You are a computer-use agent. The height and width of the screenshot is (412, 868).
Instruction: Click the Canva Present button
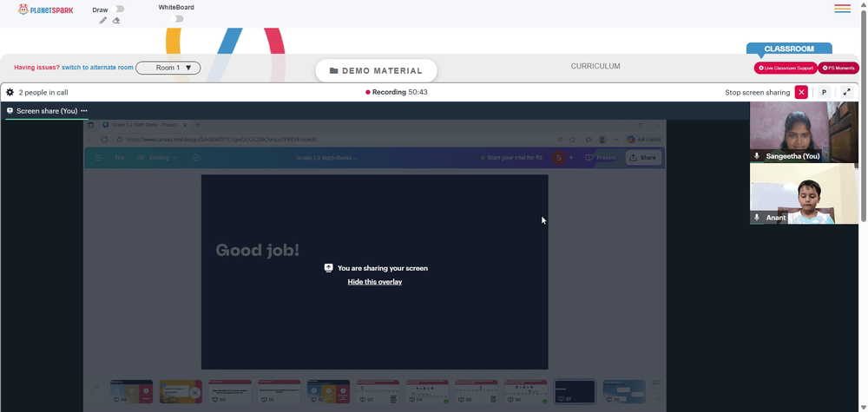pyautogui.click(x=601, y=158)
